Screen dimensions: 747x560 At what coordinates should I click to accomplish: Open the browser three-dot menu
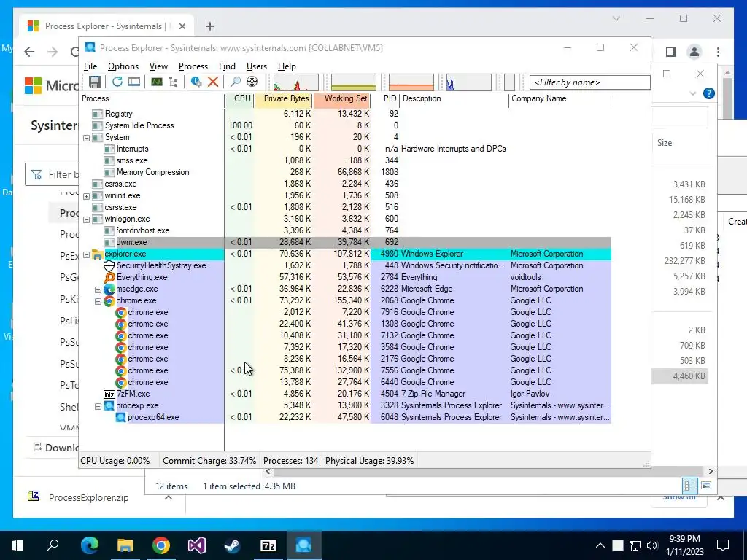coord(718,52)
